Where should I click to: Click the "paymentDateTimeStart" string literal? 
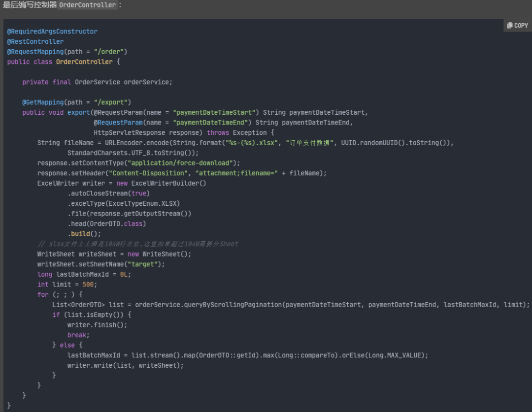click(x=214, y=113)
